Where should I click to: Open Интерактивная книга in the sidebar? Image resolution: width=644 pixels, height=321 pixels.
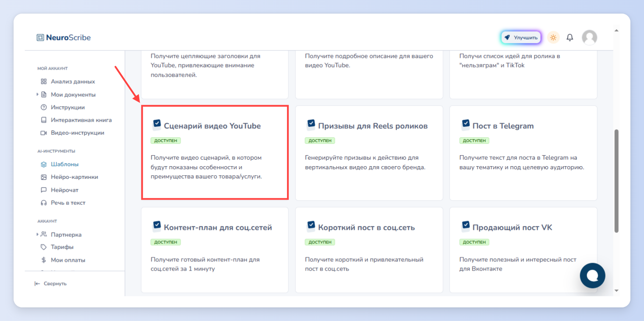coord(81,120)
